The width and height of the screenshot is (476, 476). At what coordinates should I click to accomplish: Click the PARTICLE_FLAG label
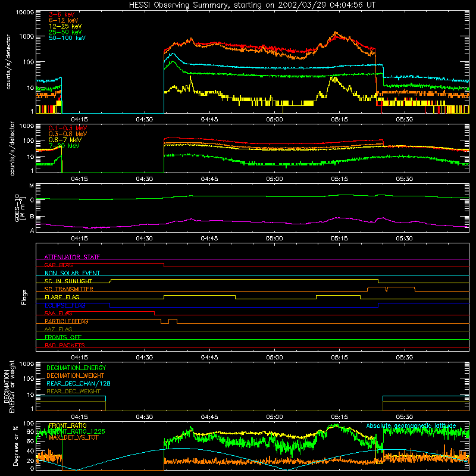coord(67,321)
